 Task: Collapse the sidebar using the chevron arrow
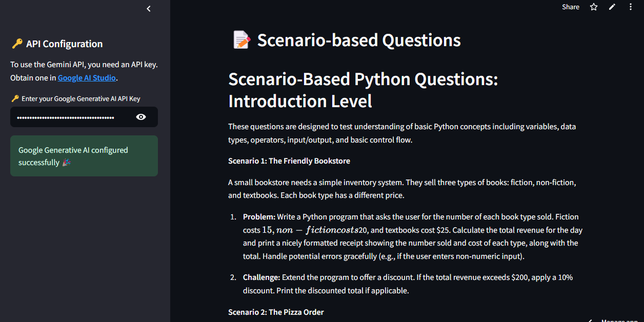(149, 9)
